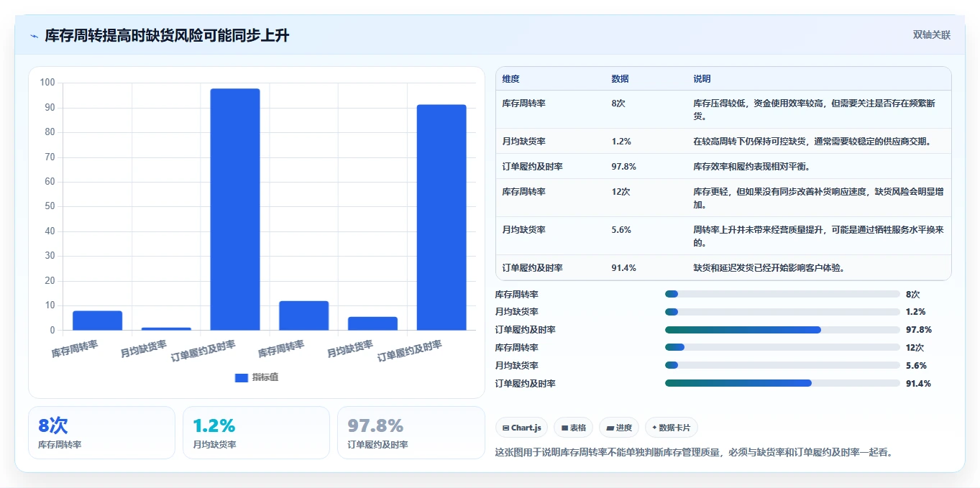Image resolution: width=980 pixels, height=488 pixels.
Task: Open the Chart.js chip
Action: pos(521,428)
